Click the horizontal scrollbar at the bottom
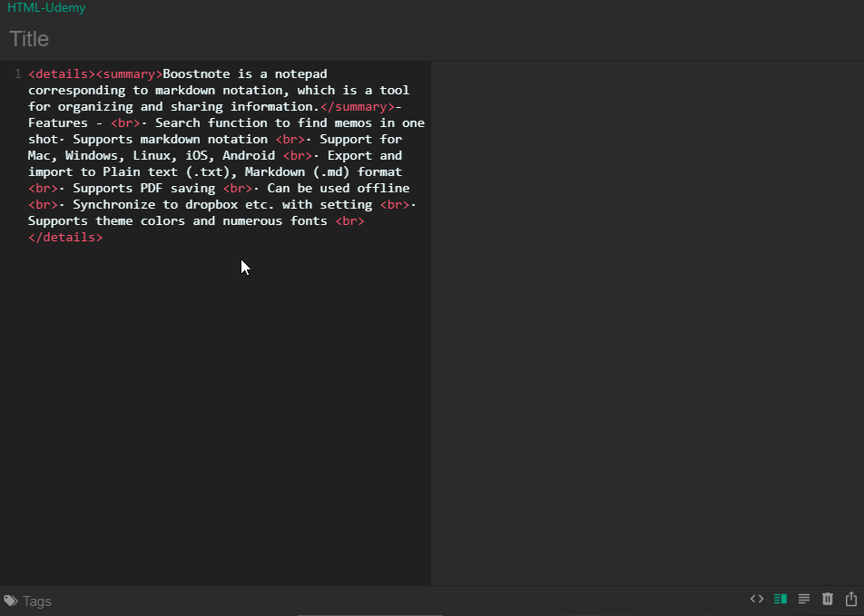The height and width of the screenshot is (616, 864). [369, 614]
